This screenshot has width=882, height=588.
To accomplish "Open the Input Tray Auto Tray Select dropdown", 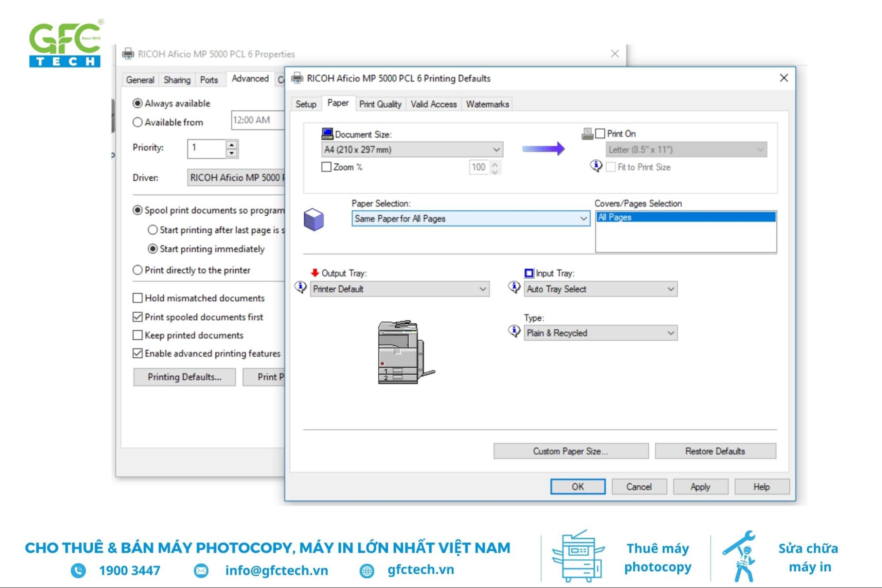I will click(x=601, y=289).
